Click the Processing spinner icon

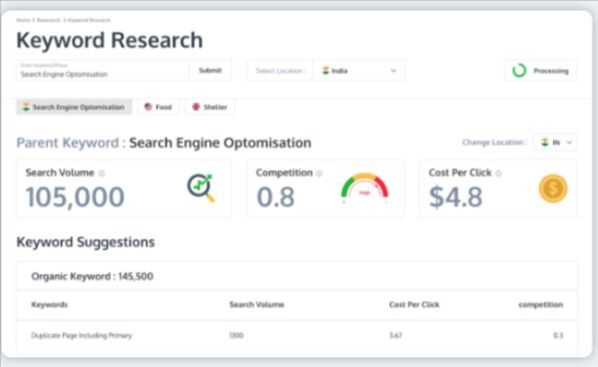[519, 71]
